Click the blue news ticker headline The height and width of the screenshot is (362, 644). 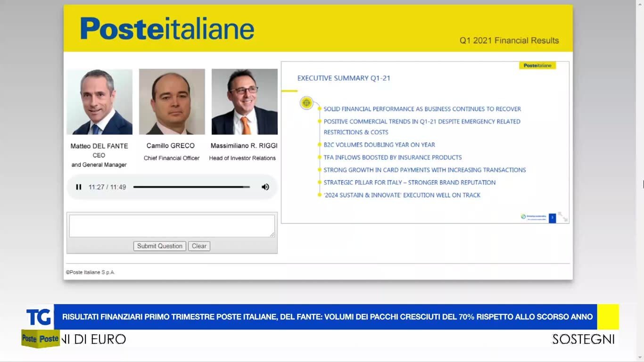tap(327, 317)
